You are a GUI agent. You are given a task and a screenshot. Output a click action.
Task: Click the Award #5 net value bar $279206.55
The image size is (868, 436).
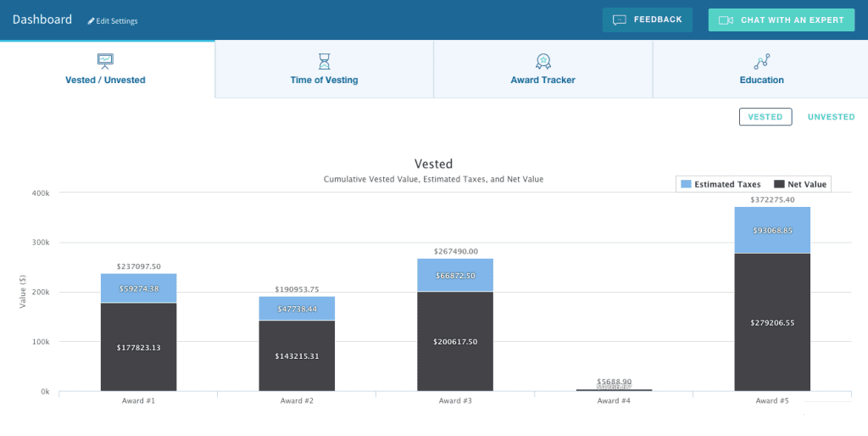772,322
